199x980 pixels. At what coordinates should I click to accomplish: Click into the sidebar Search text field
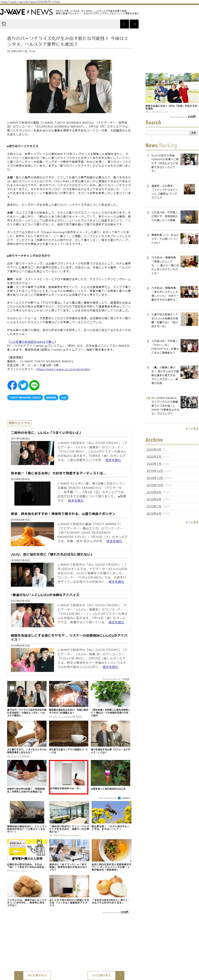pyautogui.click(x=168, y=133)
